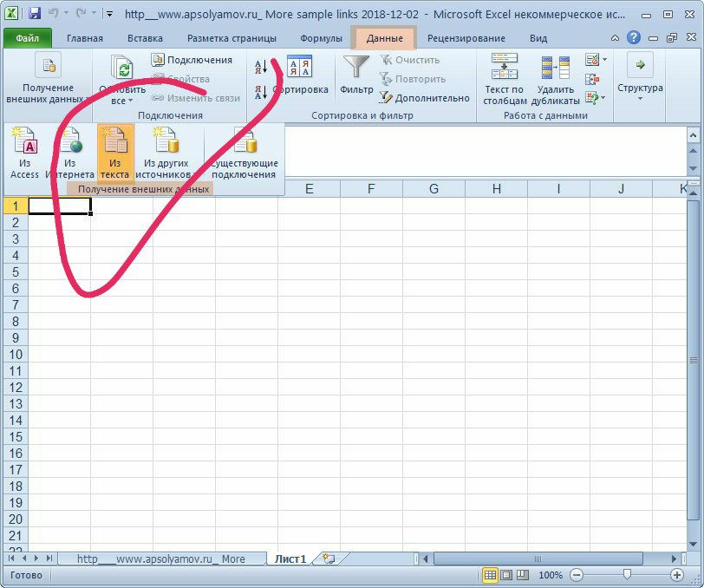Select column E header
The width and height of the screenshot is (704, 588).
point(309,189)
